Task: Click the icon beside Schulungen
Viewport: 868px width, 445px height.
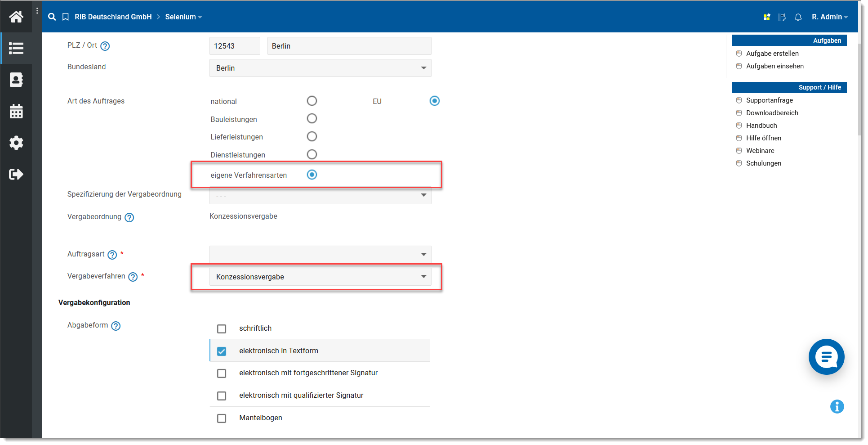Action: point(739,163)
